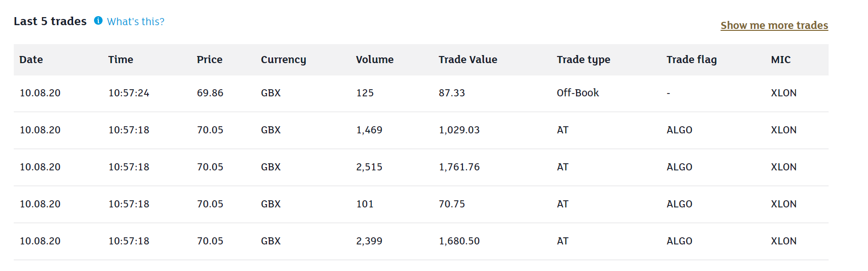Image resolution: width=868 pixels, height=271 pixels.
Task: Click the 87.33 trade value cell
Action: [452, 93]
